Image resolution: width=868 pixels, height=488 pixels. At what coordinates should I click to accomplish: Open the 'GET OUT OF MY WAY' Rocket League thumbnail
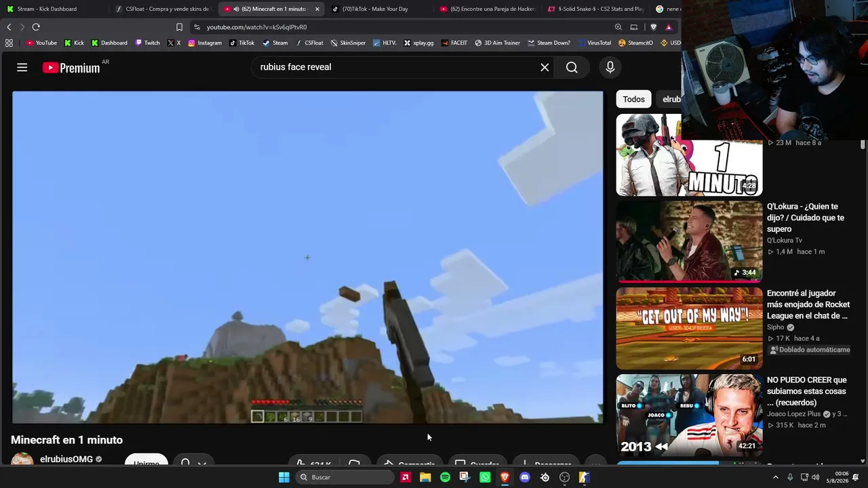tap(689, 328)
